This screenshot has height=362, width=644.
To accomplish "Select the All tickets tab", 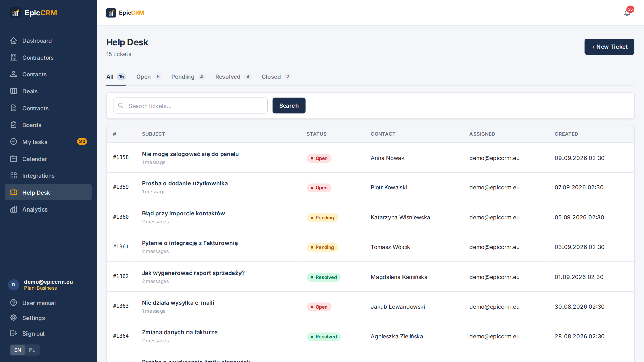I will (116, 77).
